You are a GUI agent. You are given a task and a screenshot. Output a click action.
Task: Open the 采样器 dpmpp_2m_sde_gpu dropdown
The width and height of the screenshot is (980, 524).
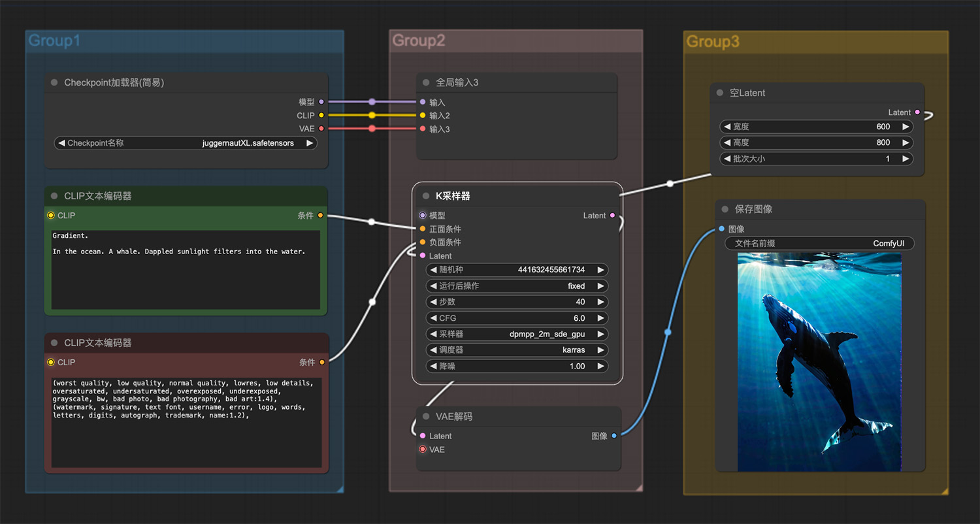517,334
